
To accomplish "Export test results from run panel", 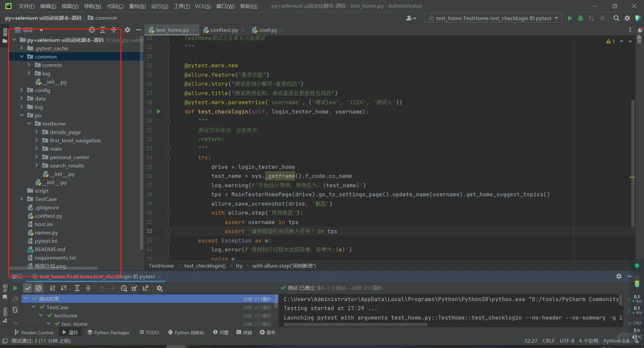I will pos(146,288).
